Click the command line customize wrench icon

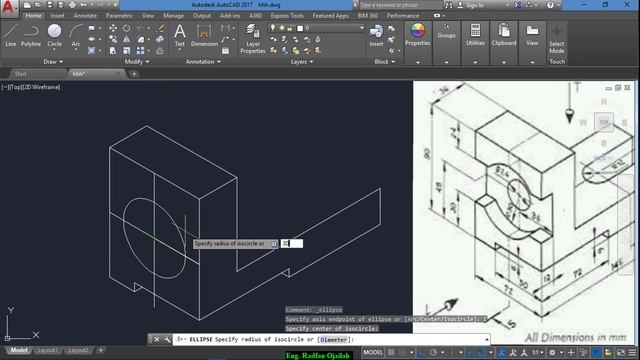click(167, 340)
